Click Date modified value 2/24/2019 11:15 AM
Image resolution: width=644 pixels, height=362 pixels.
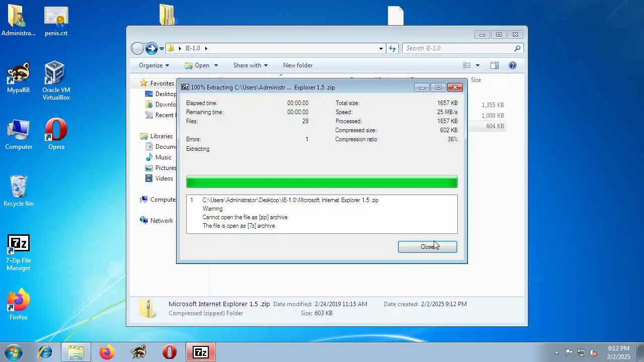341,304
